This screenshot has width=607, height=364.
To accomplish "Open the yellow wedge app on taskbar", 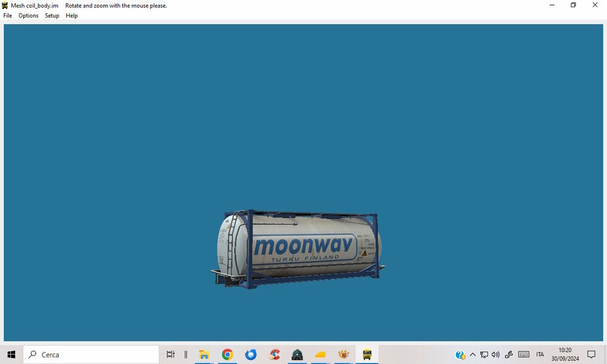I will [x=320, y=354].
